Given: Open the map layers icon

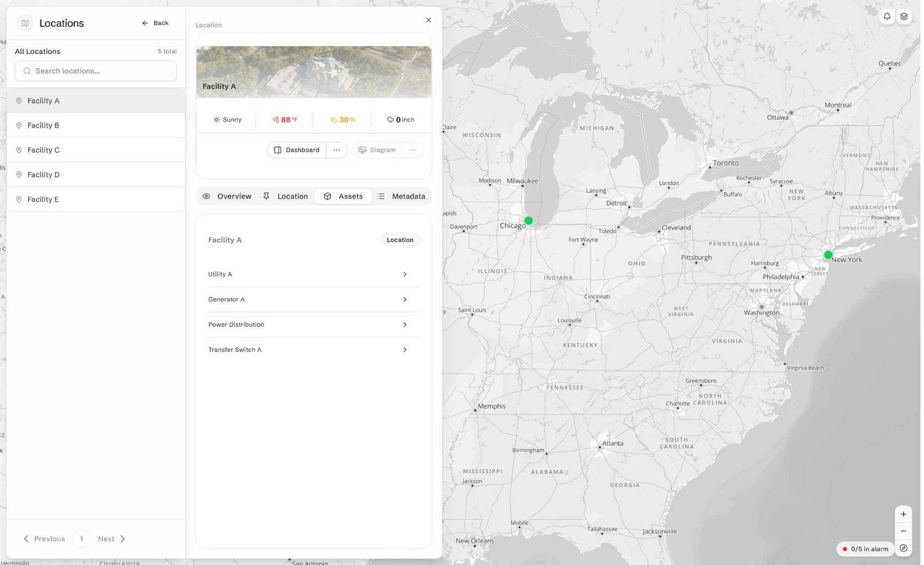Looking at the screenshot, I should click(904, 16).
